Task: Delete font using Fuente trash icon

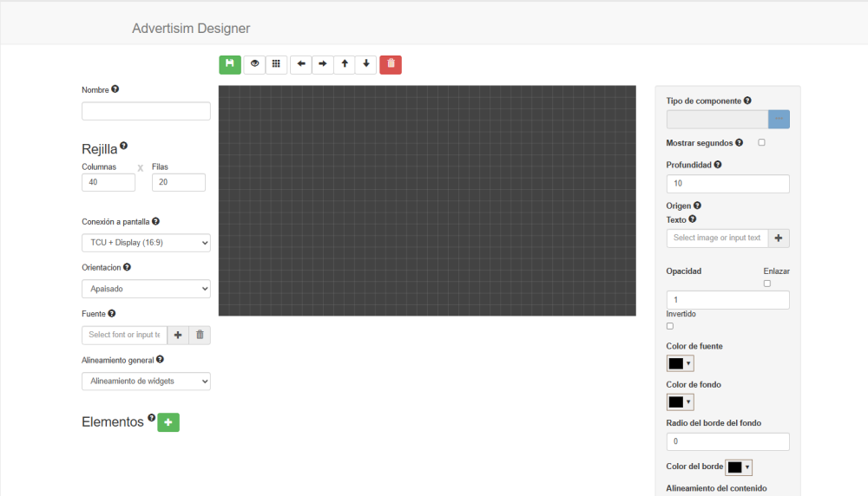Action: coord(200,335)
